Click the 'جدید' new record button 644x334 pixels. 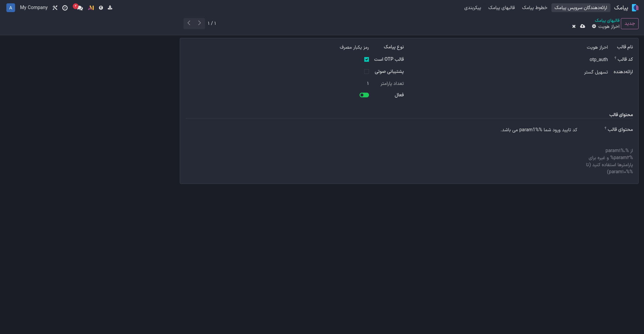tap(630, 23)
